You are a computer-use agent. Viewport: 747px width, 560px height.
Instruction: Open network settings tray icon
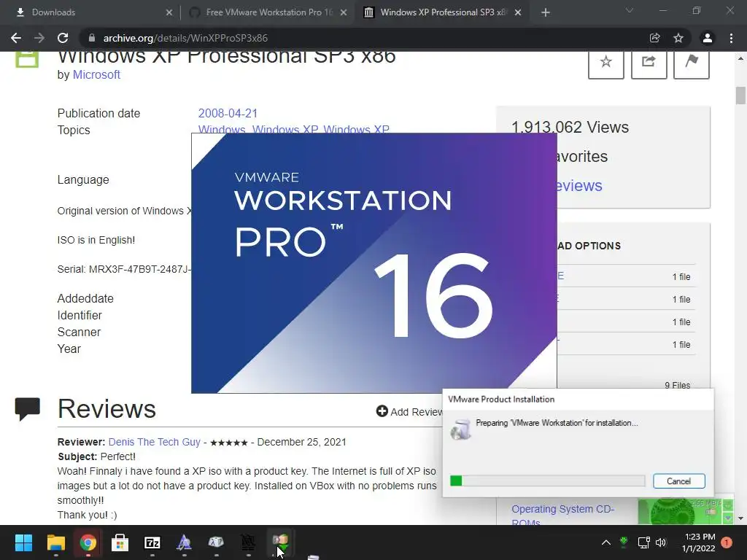tap(643, 542)
